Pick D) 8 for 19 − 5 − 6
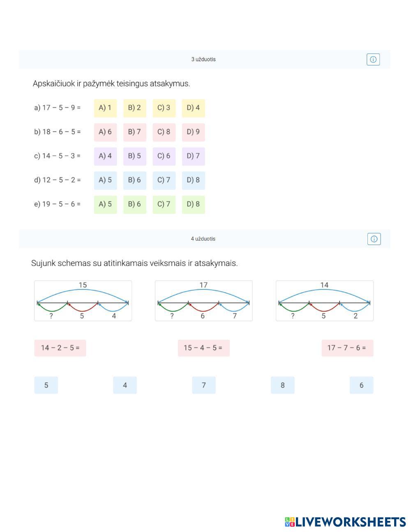This screenshot has height=532, width=411. coord(193,204)
